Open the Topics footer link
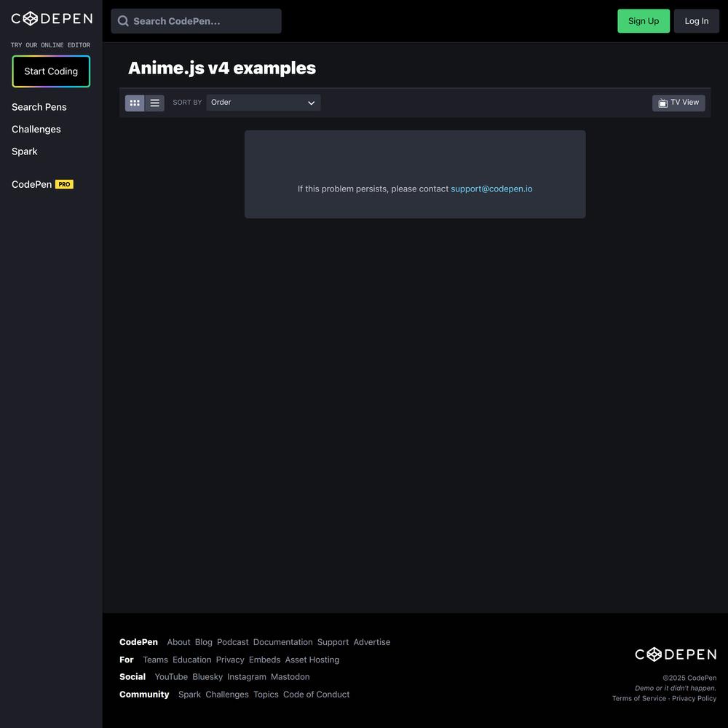This screenshot has width=728, height=728. [266, 695]
